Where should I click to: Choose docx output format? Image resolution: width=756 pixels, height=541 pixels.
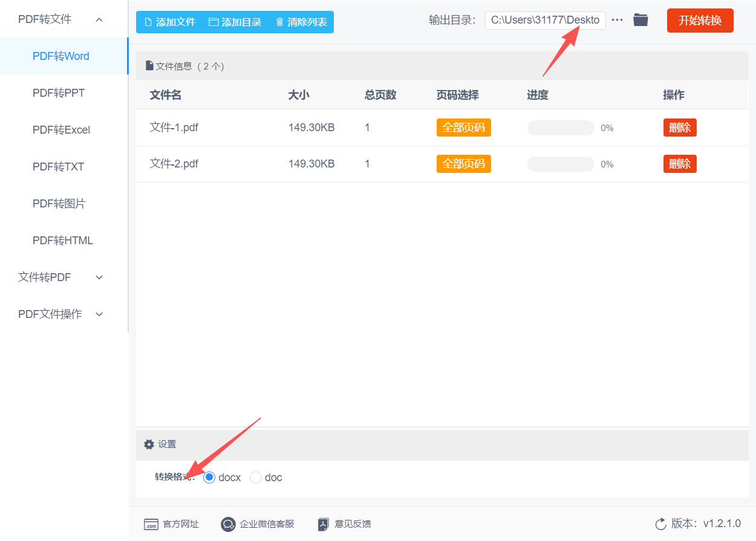[209, 478]
